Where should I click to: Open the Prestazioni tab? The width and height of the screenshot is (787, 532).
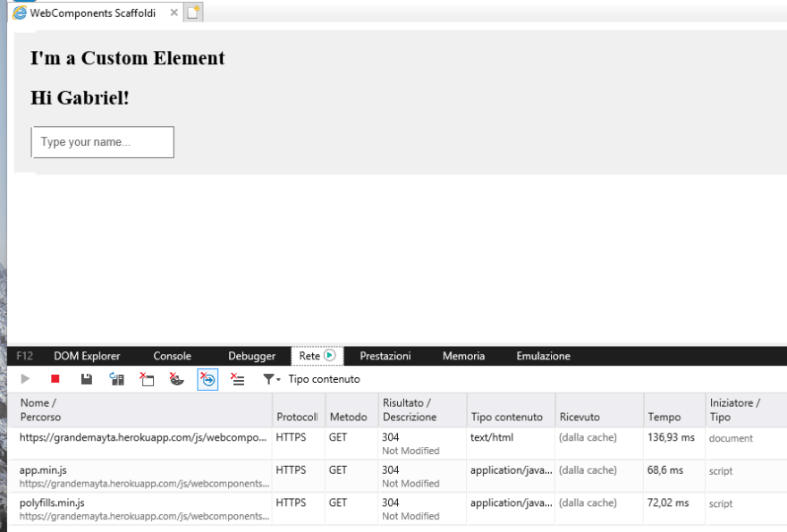(x=385, y=356)
